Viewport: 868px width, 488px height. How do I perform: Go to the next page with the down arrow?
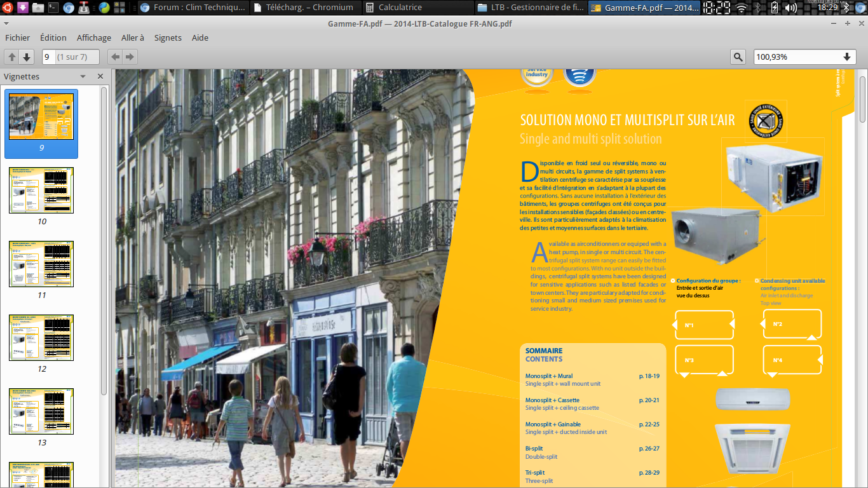[27, 57]
